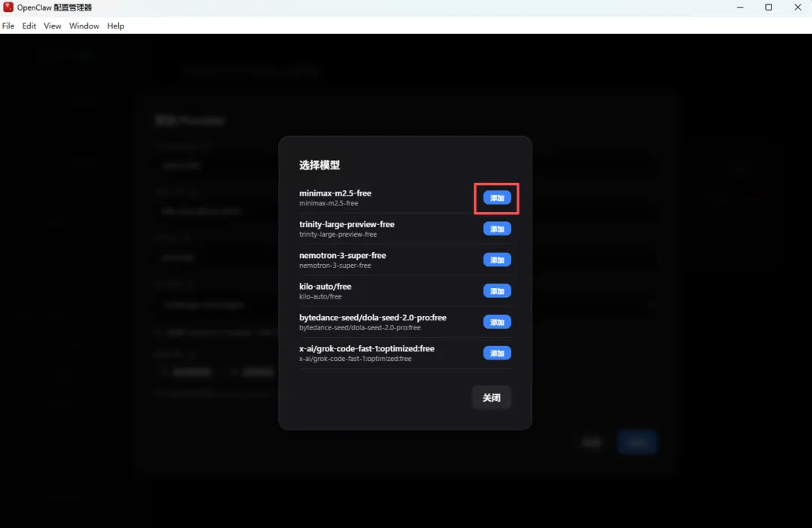Select the minimax-m2.5-free model name
The width and height of the screenshot is (812, 528).
click(x=335, y=193)
